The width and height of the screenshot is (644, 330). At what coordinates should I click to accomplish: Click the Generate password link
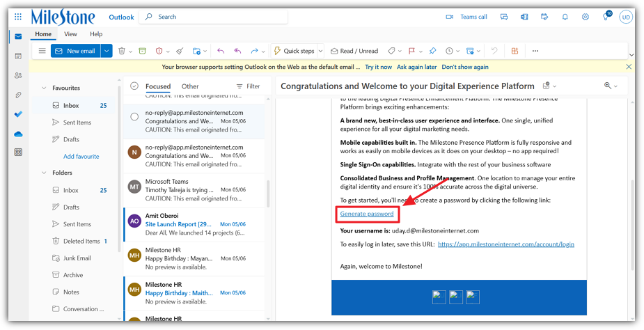coord(367,214)
